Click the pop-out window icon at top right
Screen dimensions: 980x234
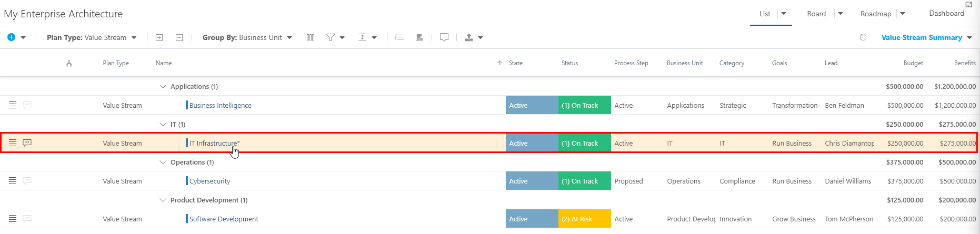[969, 4]
